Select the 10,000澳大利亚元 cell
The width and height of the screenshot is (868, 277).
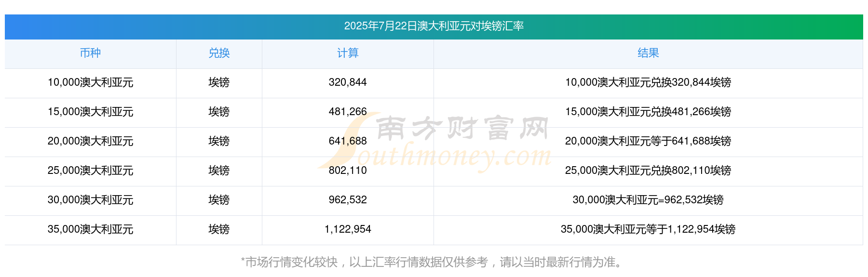[x=90, y=82]
